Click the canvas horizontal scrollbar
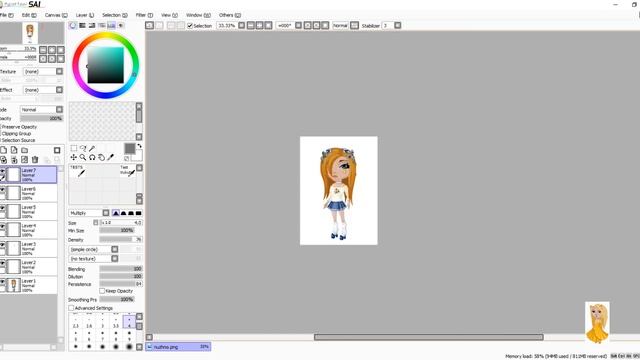The height and width of the screenshot is (360, 640). 429,337
